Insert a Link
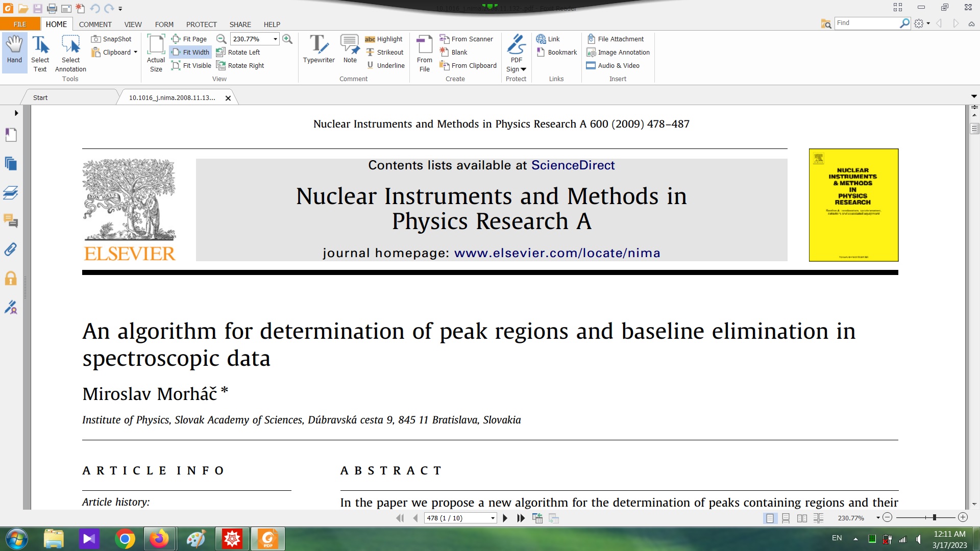Viewport: 980px width, 551px height. pos(548,39)
